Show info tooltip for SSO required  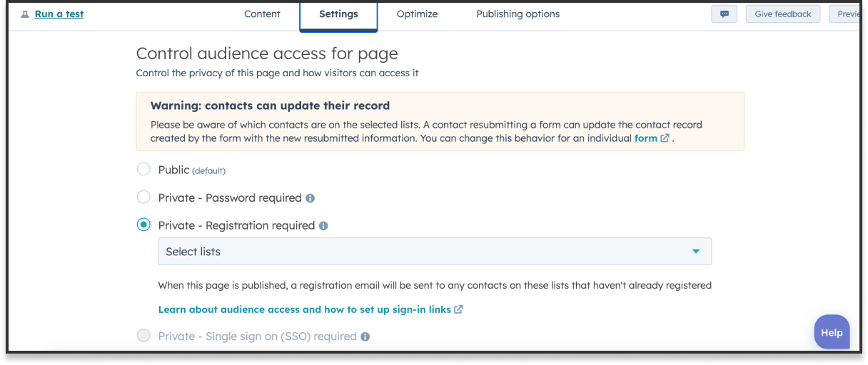click(x=365, y=336)
